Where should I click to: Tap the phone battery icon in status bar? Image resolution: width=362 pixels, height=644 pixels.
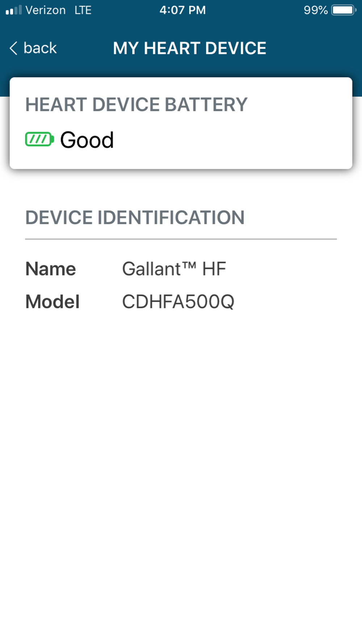(x=344, y=10)
